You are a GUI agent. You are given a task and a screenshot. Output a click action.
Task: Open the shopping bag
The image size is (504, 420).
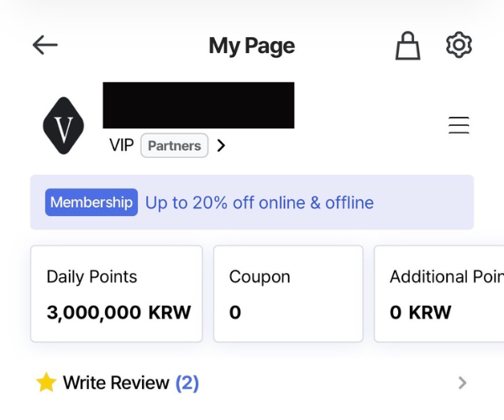click(407, 45)
